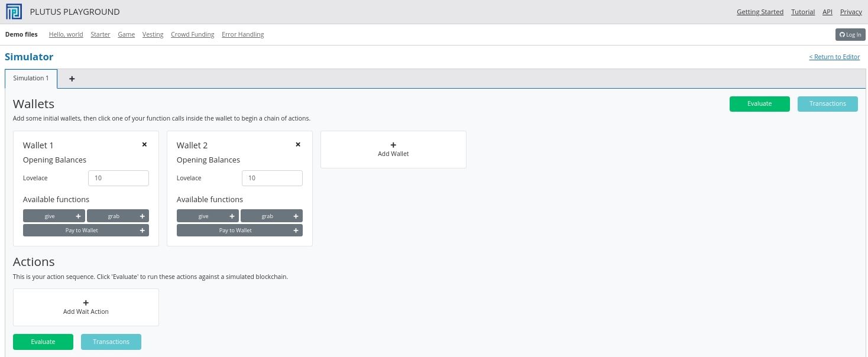Click the top Evaluate button
This screenshot has width=868, height=357.
(x=759, y=104)
